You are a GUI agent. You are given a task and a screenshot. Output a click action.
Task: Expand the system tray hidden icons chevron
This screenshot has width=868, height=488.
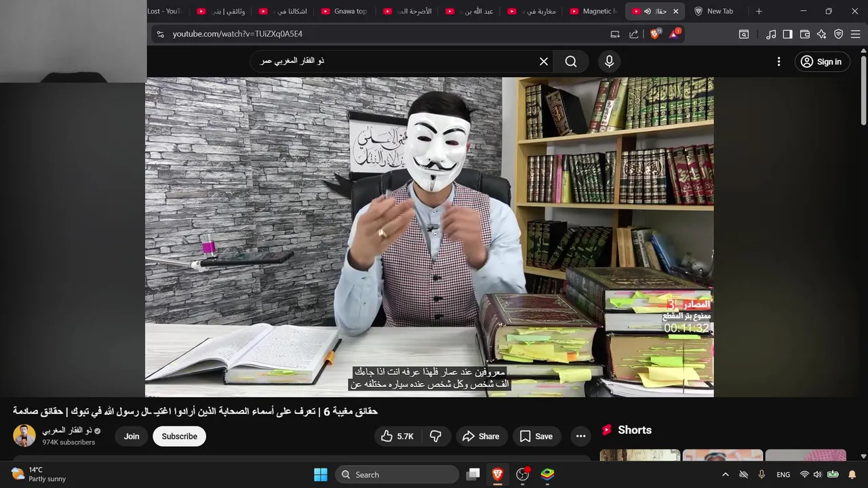[725, 474]
